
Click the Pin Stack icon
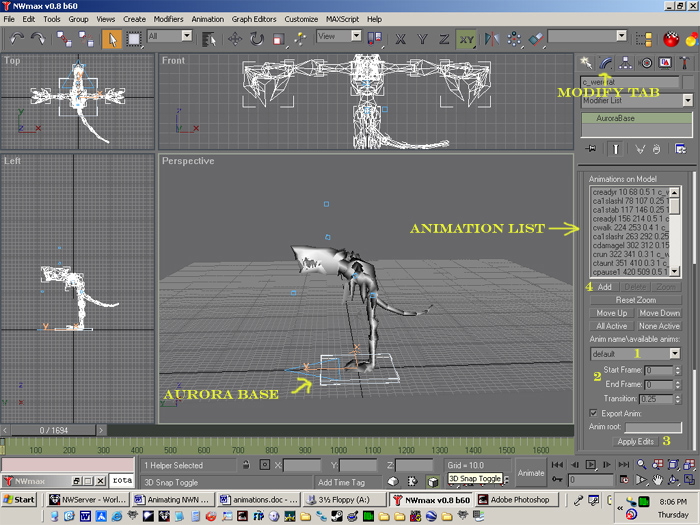[592, 148]
